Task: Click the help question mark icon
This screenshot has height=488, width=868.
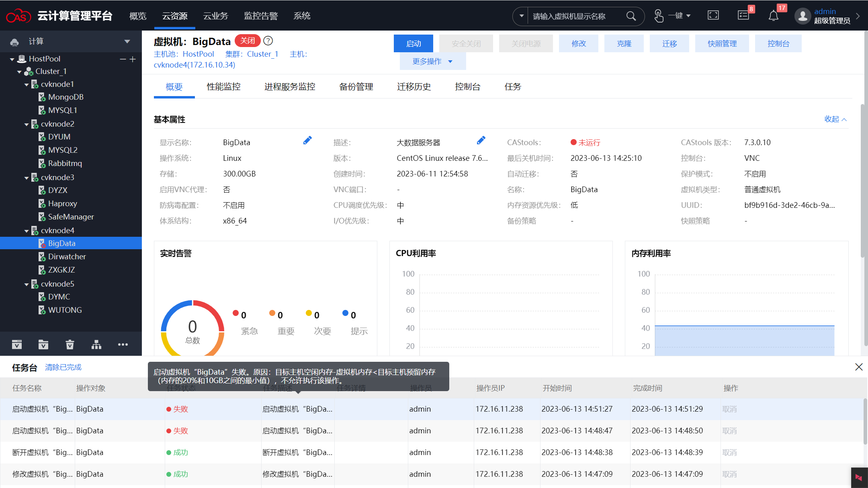Action: coord(268,41)
